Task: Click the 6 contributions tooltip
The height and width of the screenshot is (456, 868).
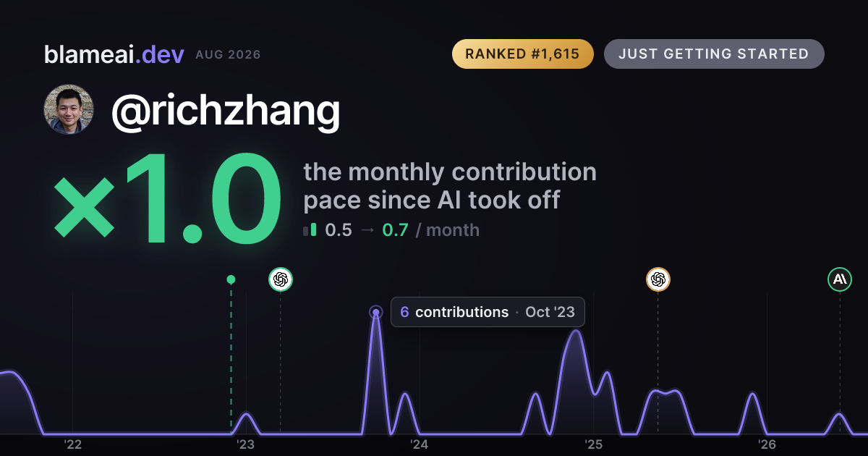Action: pos(488,312)
